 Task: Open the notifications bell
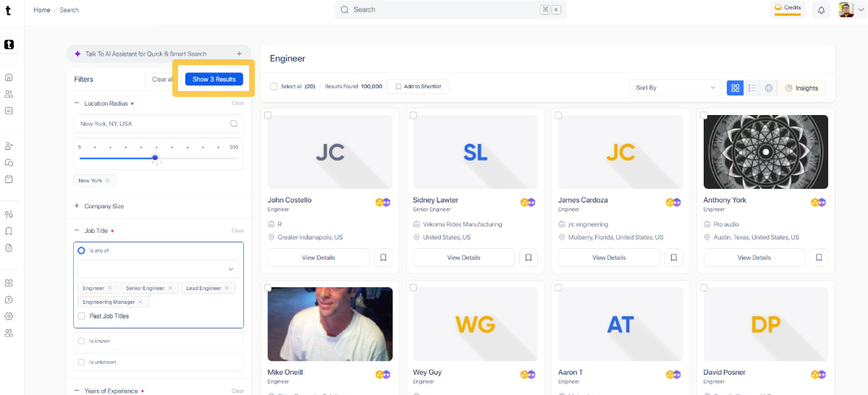(x=821, y=10)
